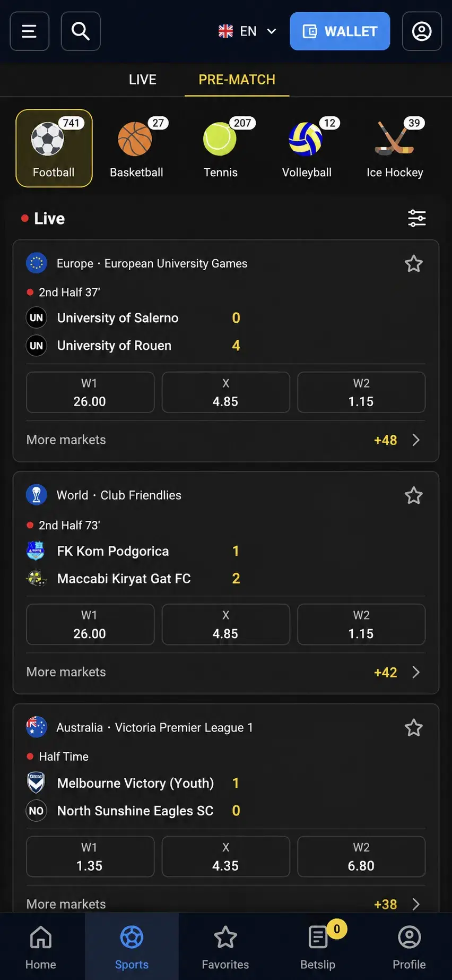Select W1 odds 1.35 for Melbourne Victory
452x980 pixels.
point(90,856)
